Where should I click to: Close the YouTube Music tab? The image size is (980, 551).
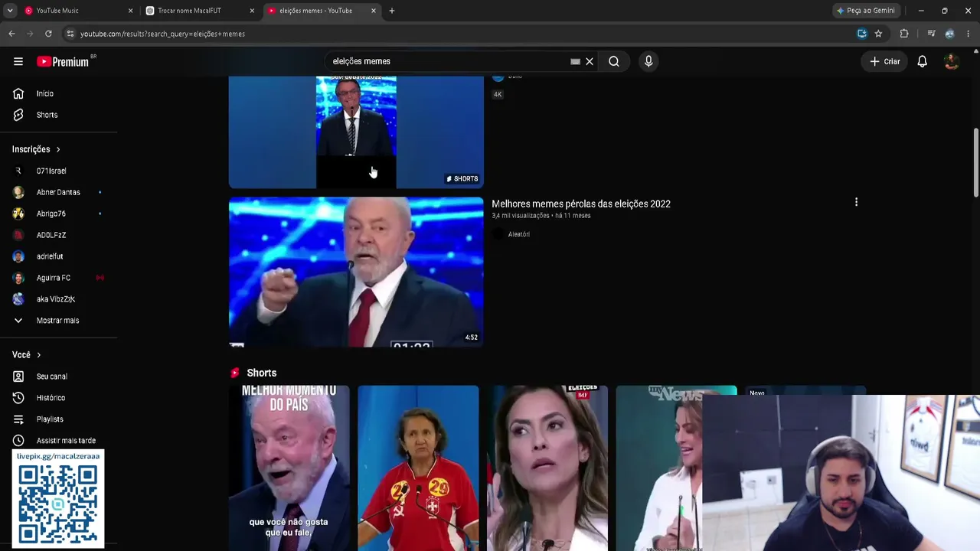130,11
